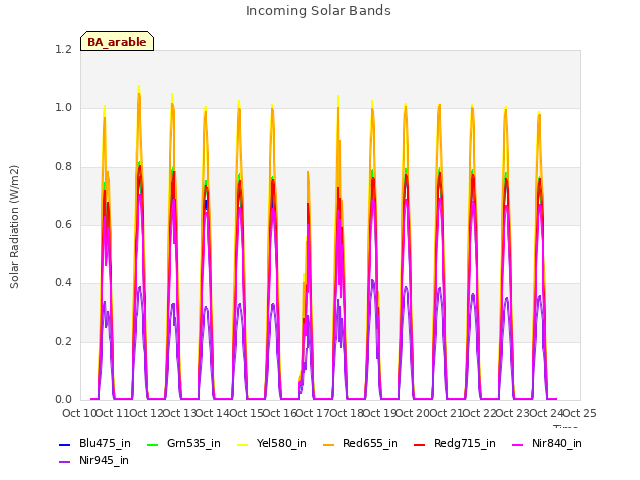640x480 pixels.
Task: Click the blue Blu475_in legend color marker
Action: pos(65,444)
